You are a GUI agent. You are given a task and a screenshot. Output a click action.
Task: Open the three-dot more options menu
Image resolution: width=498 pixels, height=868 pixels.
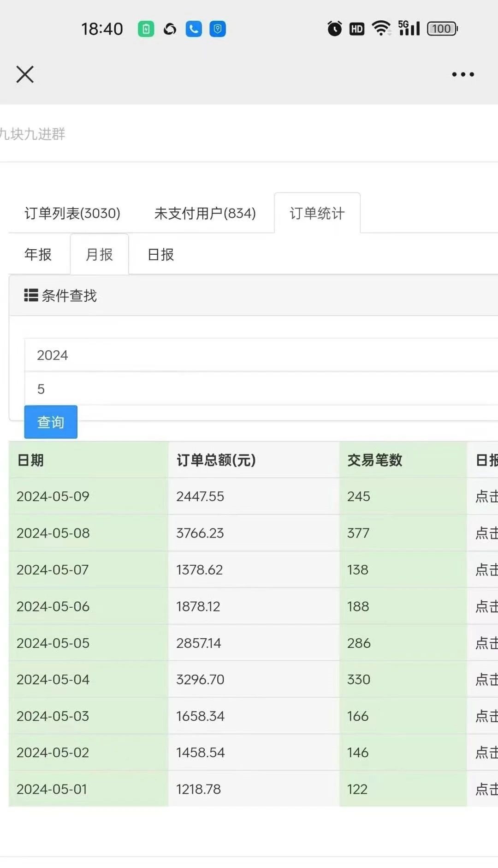462,74
